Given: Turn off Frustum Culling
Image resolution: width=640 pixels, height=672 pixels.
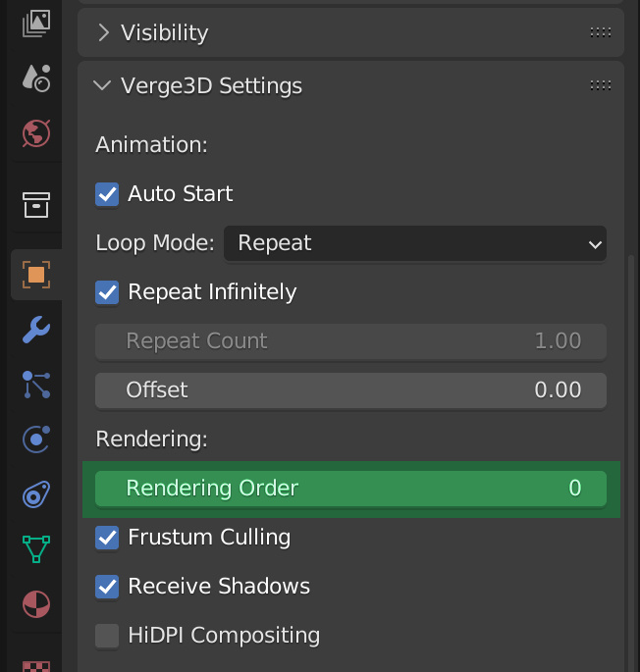Looking at the screenshot, I should click(107, 538).
